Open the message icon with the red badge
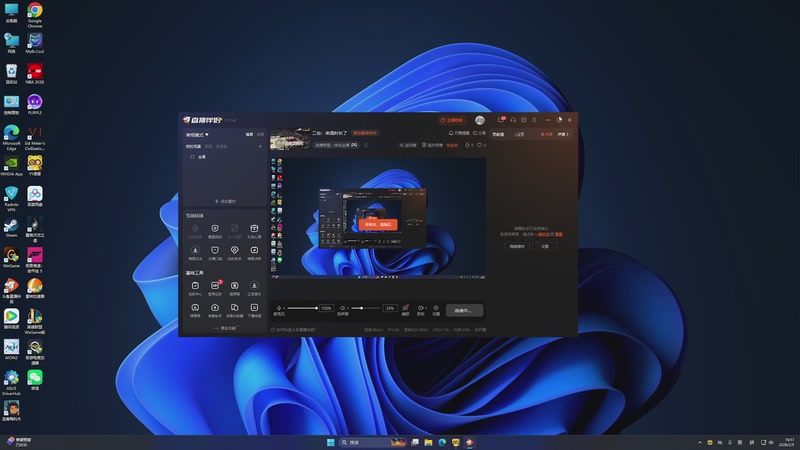This screenshot has width=800, height=450. click(x=501, y=120)
